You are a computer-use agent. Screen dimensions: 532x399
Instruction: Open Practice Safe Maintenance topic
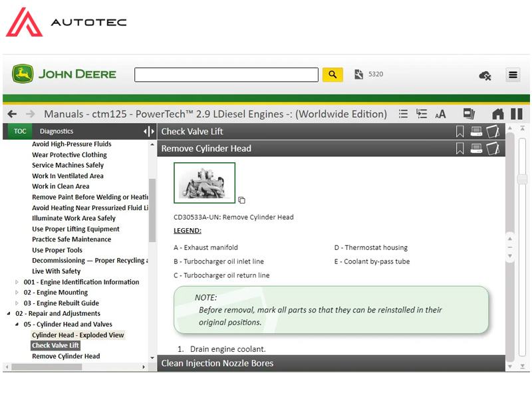(72, 239)
